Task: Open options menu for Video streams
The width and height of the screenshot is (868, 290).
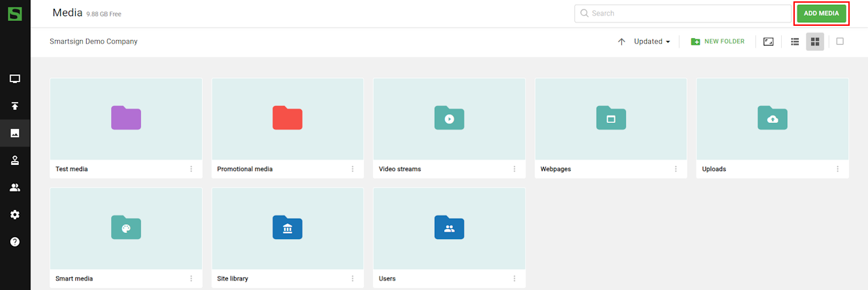Action: click(514, 169)
